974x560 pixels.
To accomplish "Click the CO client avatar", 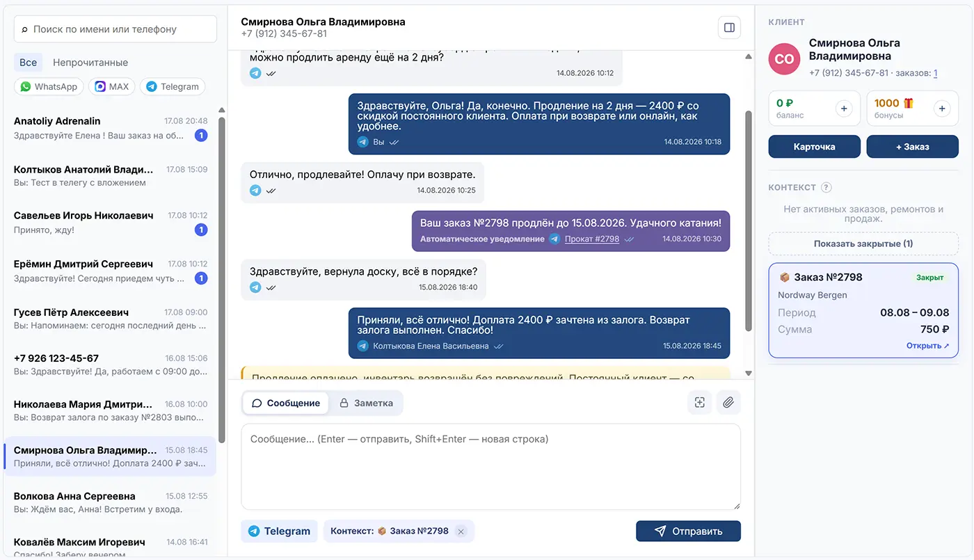I will point(785,58).
